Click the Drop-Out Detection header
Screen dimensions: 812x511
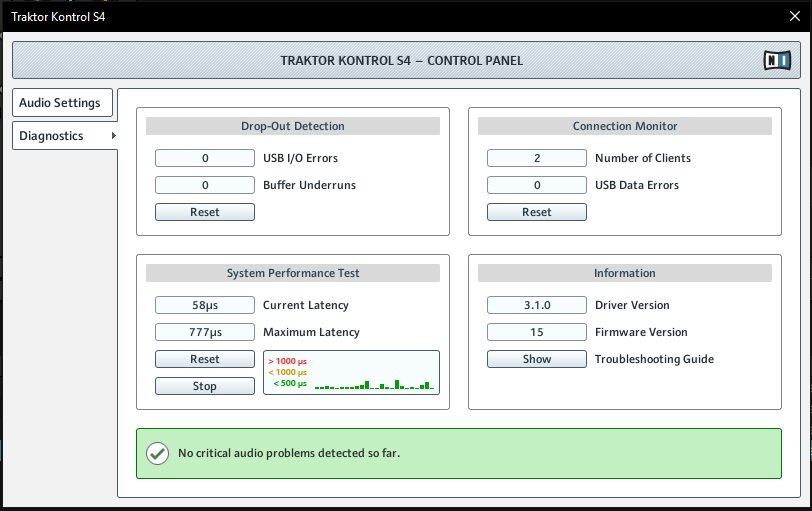point(293,126)
